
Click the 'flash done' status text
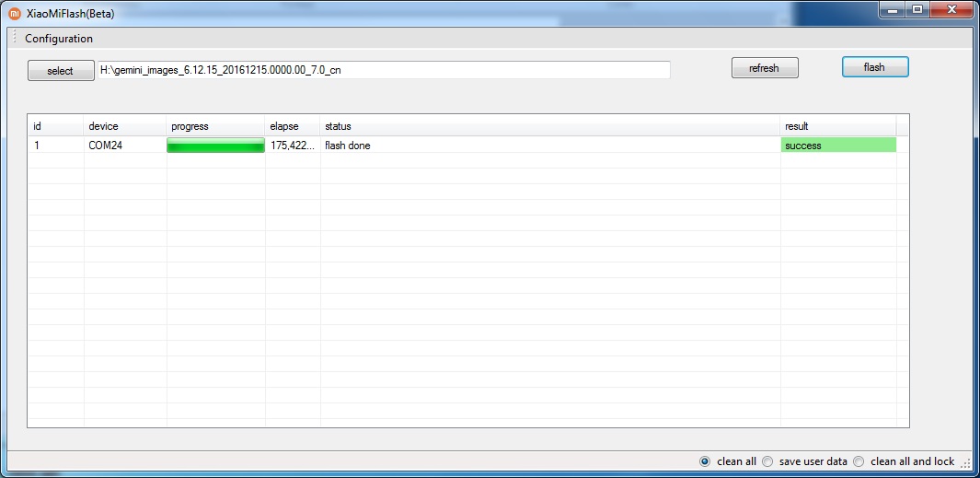[x=348, y=146]
